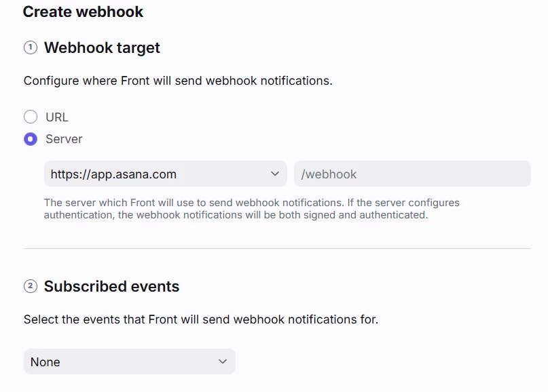Click the Create webhook page title

tap(83, 12)
